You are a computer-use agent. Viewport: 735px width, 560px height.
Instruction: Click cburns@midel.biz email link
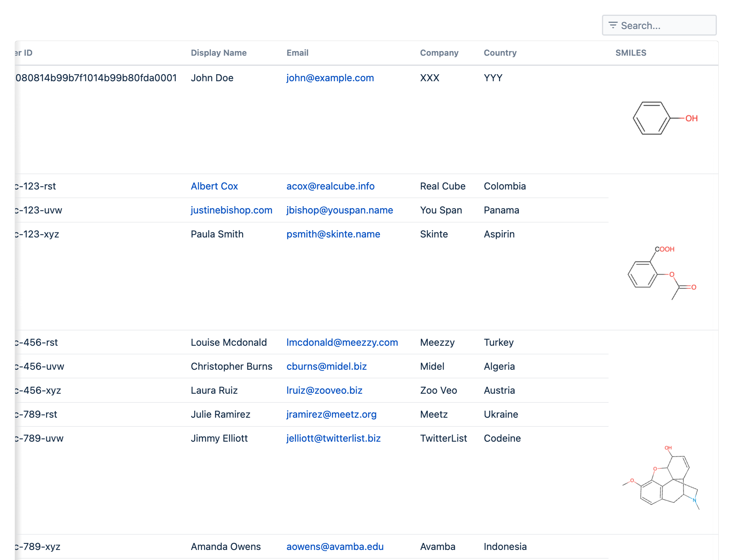(x=326, y=366)
